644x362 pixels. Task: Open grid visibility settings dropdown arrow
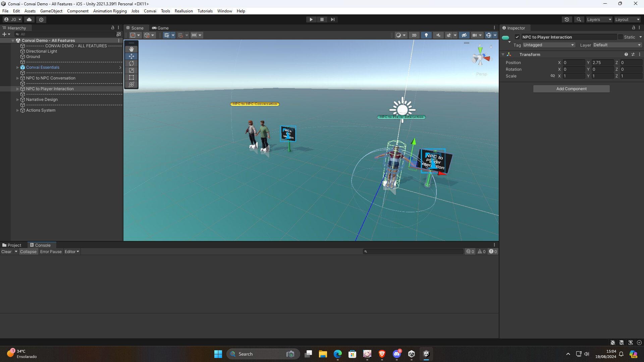coord(173,35)
